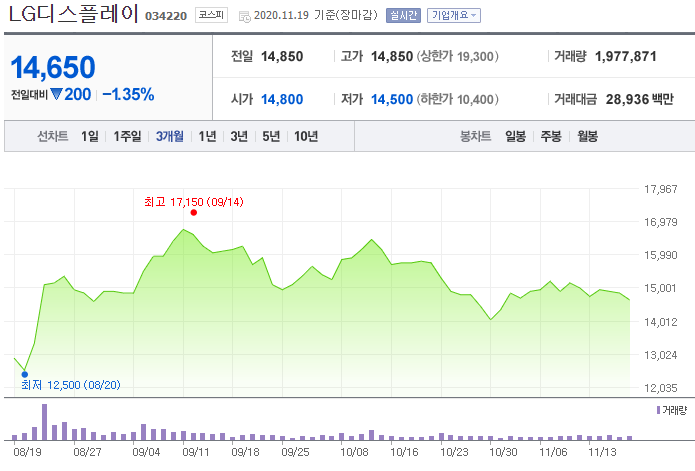Click the 전일 value 14,850
This screenshot has height=471, width=695.
click(282, 57)
